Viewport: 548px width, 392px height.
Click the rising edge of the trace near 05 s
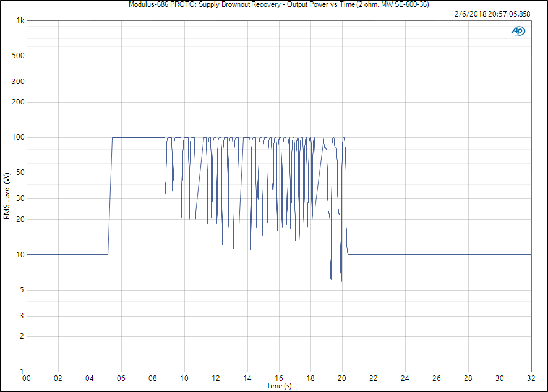point(110,195)
